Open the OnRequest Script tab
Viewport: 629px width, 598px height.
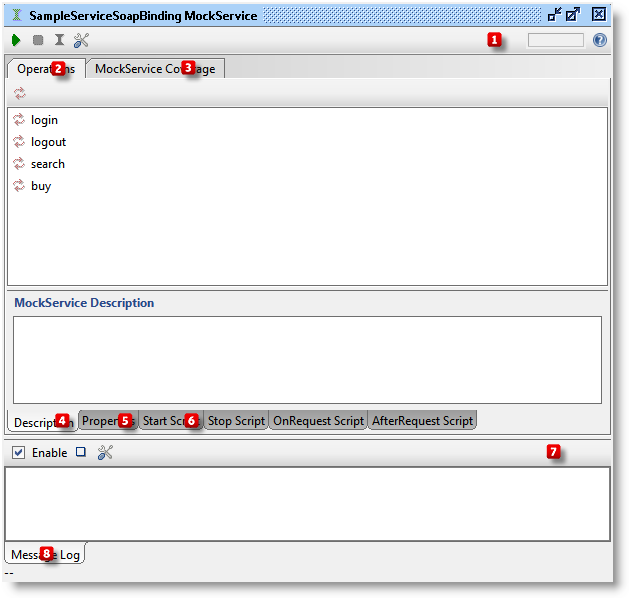(x=319, y=420)
